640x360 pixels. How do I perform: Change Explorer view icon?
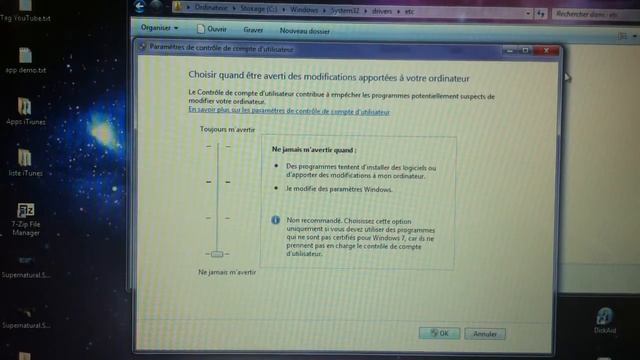click(622, 36)
